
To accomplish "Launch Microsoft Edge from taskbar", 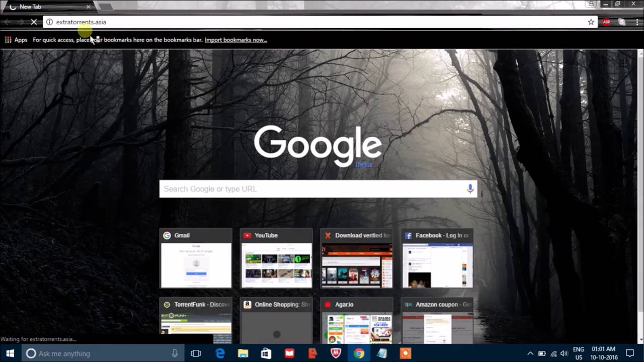I will (220, 353).
